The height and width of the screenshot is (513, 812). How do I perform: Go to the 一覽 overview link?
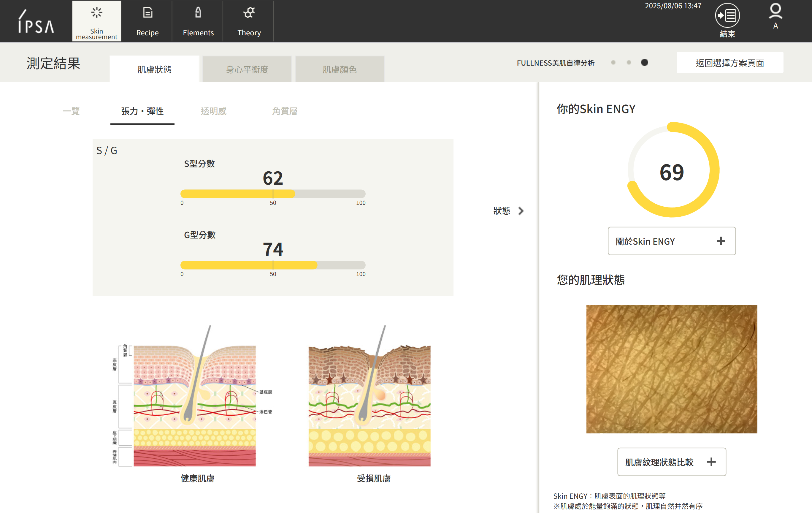pos(71,111)
